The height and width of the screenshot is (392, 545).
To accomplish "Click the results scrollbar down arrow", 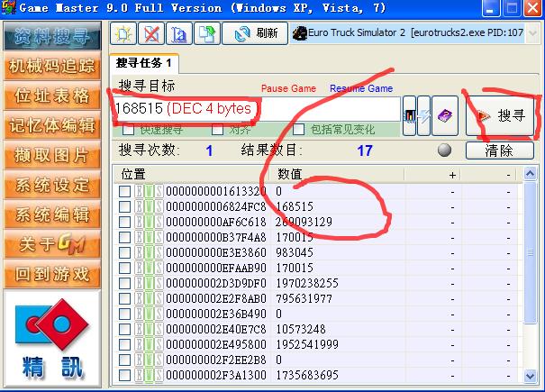I will [x=530, y=376].
